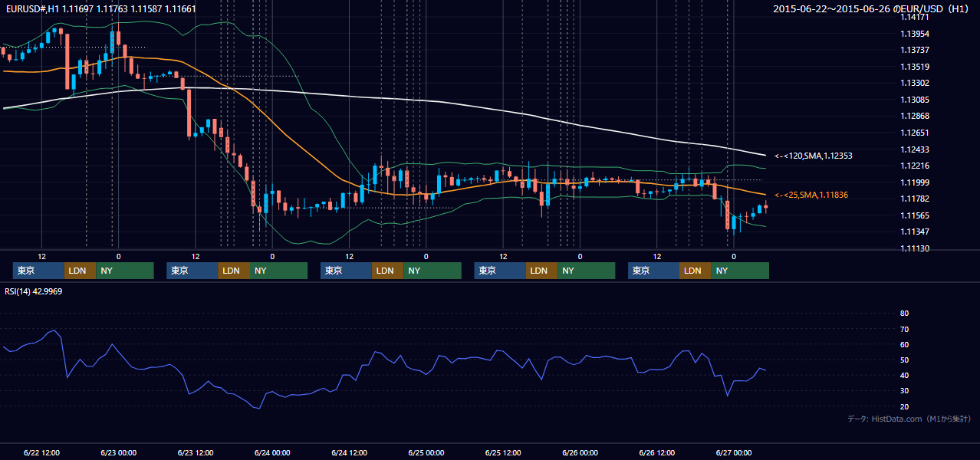Click the HistData.com data source credit

[909, 419]
